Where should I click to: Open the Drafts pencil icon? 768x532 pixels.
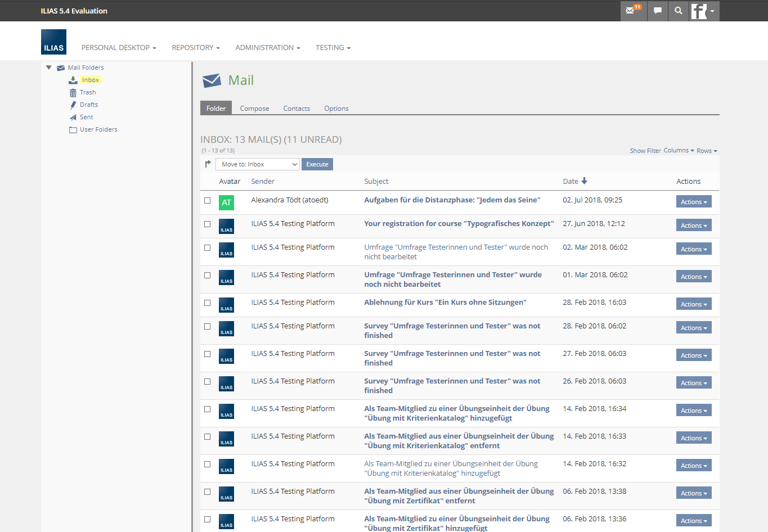73,105
